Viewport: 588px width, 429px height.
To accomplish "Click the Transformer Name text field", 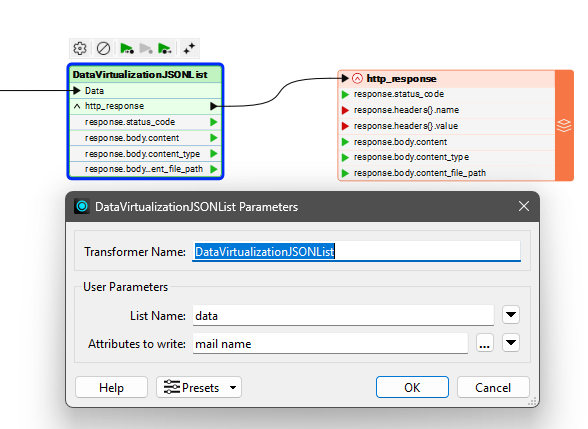I will click(x=356, y=251).
